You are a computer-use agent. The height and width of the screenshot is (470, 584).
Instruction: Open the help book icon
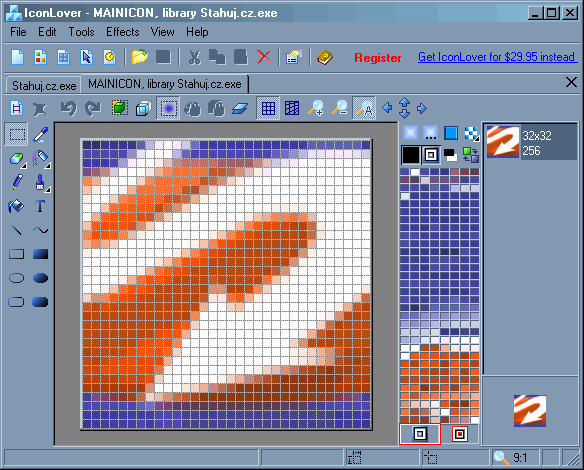(325, 58)
